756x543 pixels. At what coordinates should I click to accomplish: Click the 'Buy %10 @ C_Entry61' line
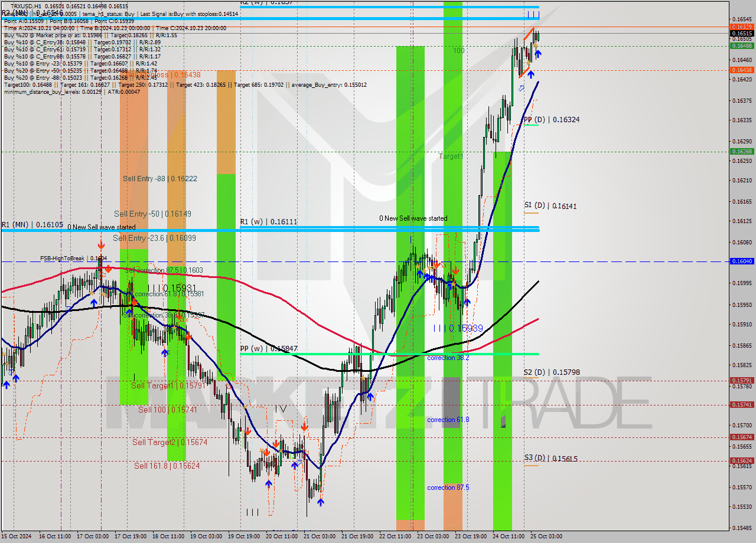click(82, 50)
